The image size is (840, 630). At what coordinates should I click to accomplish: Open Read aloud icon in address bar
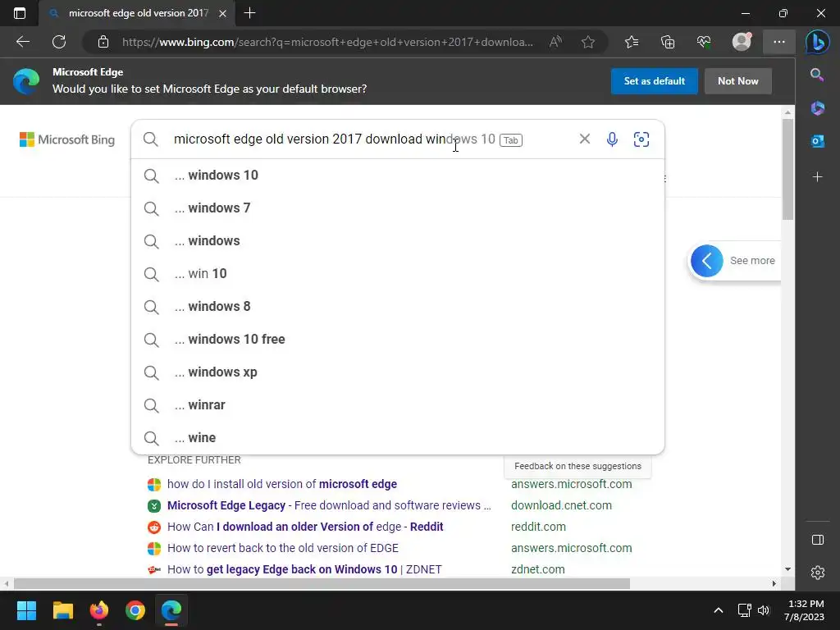(555, 42)
